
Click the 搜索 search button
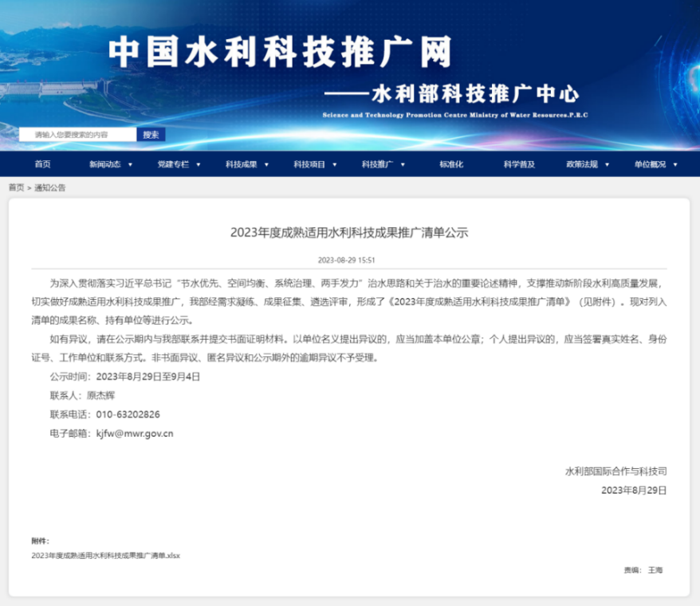click(151, 135)
